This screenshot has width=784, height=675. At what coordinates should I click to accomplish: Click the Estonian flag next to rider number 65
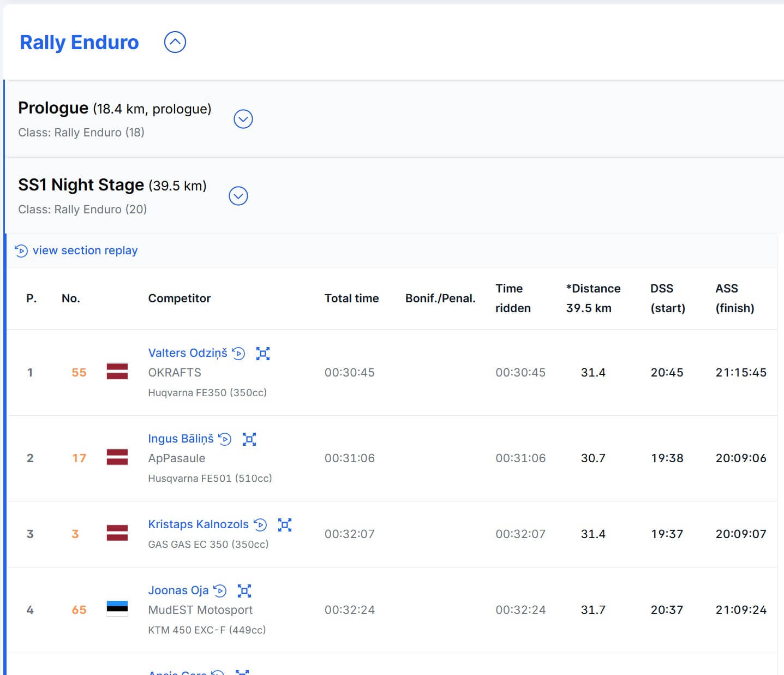pos(117,610)
